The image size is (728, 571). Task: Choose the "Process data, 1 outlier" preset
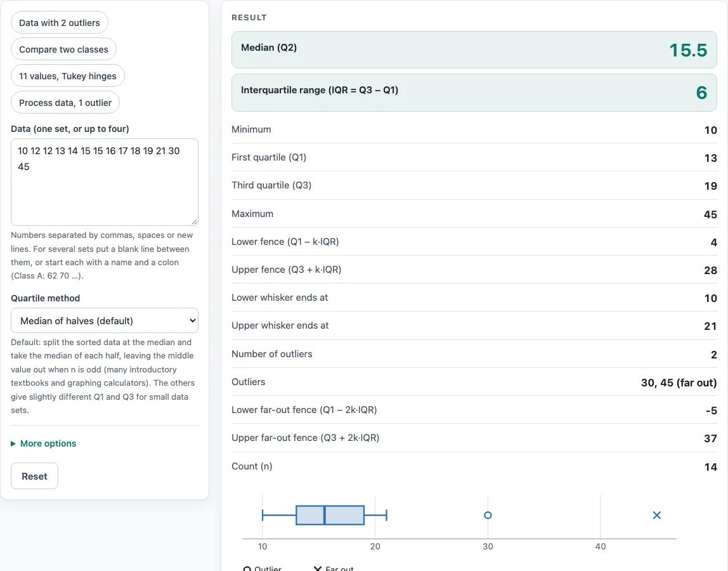click(65, 103)
